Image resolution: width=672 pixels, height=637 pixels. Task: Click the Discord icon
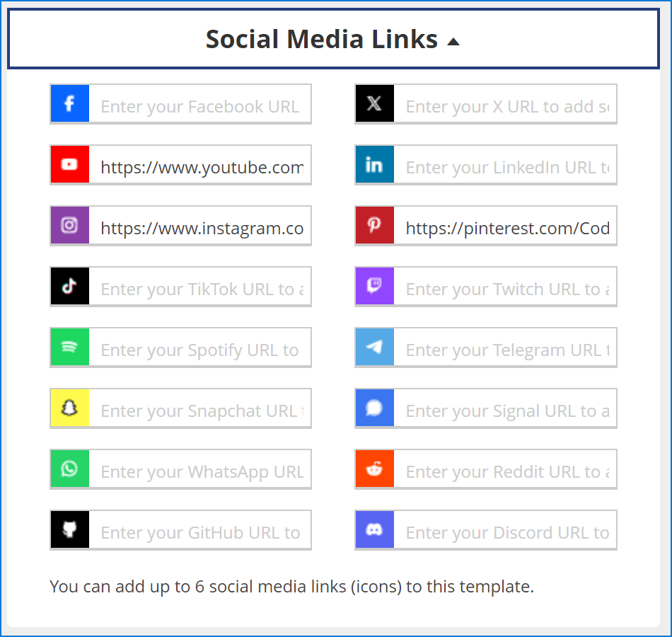click(x=375, y=529)
